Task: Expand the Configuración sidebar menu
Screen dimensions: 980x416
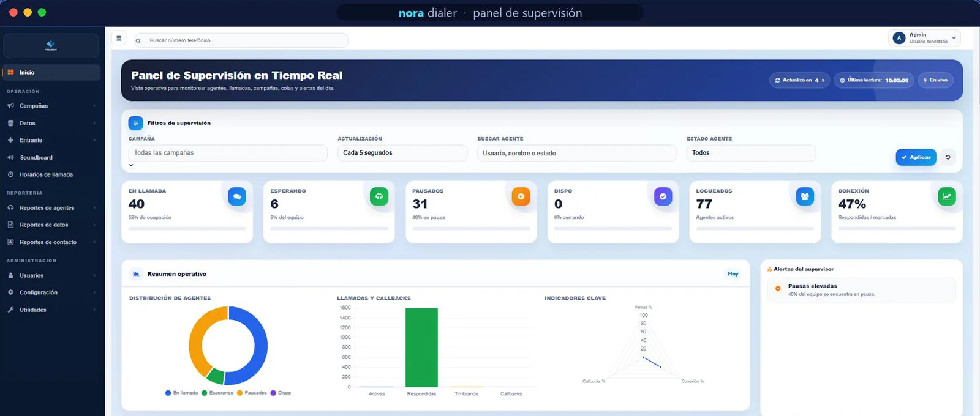Action: (x=51, y=292)
